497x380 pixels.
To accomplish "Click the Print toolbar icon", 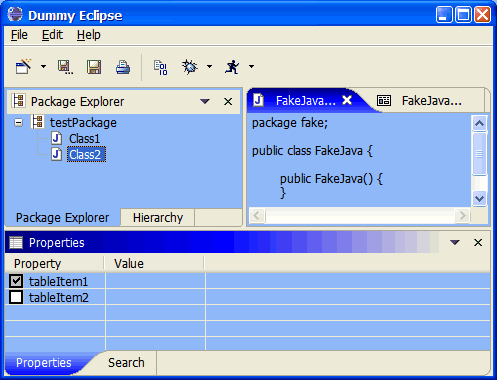I will coord(123,67).
